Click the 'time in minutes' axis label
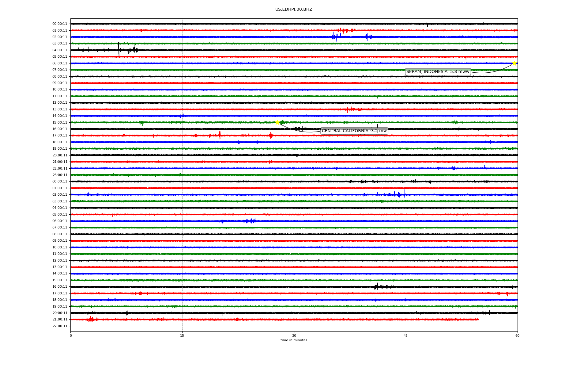The width and height of the screenshot is (588, 368). click(294, 340)
